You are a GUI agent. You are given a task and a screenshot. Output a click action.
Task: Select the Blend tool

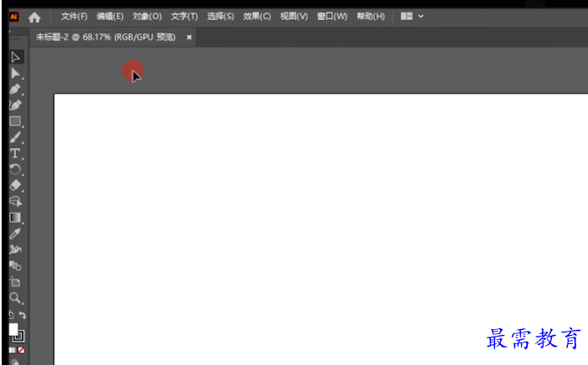[x=15, y=266]
